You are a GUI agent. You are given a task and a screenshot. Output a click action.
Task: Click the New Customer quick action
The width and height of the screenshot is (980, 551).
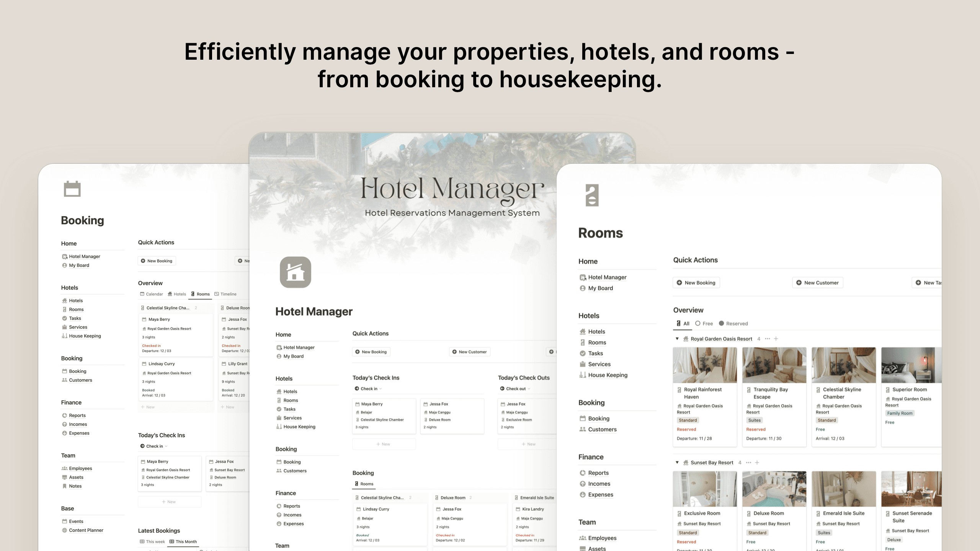point(817,282)
